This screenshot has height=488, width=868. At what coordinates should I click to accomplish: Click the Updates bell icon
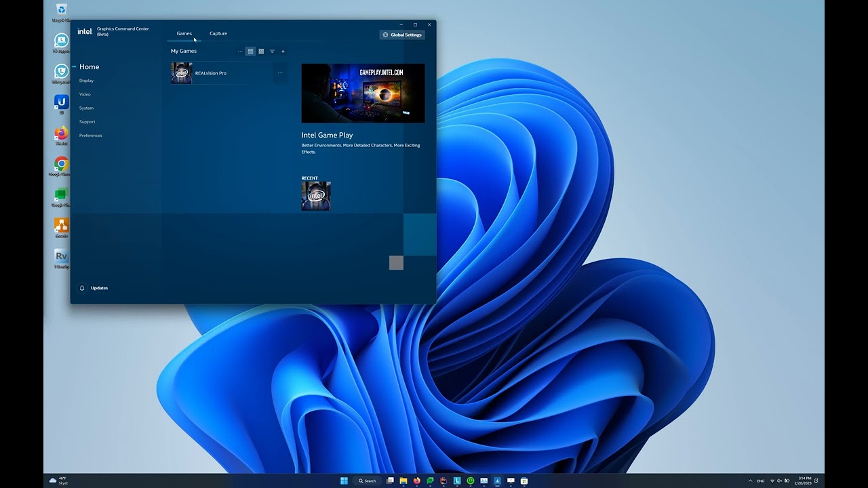click(82, 288)
